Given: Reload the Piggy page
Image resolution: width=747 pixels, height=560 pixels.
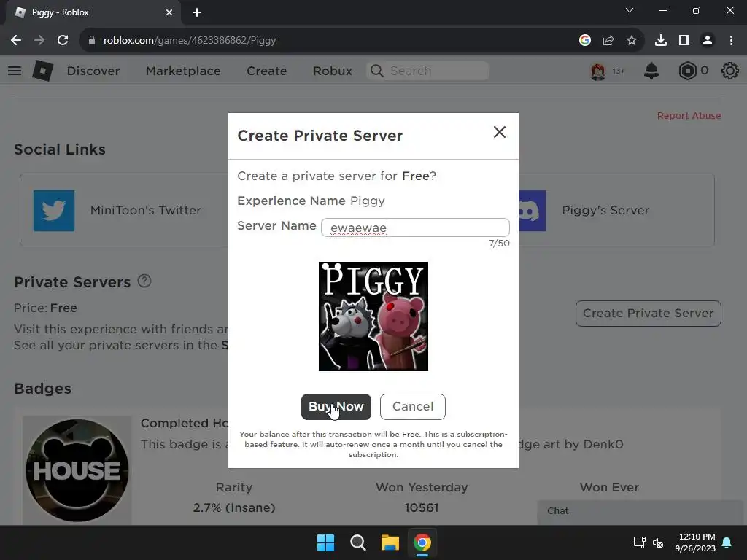Looking at the screenshot, I should 63,41.
